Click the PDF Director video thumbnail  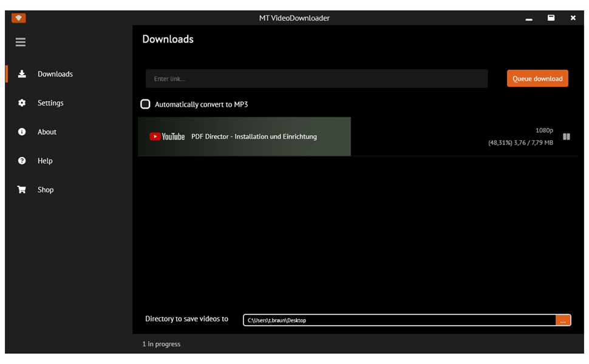(x=244, y=136)
